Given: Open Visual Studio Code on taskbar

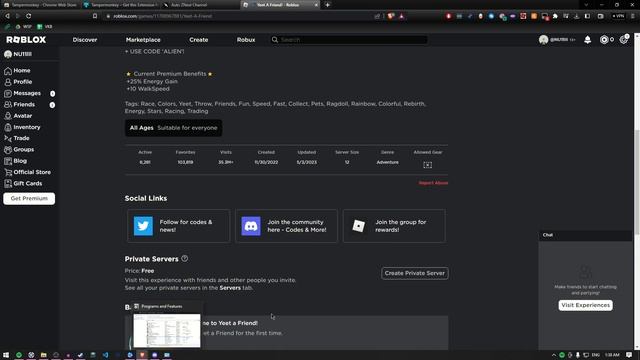Looking at the screenshot, I should (105, 355).
